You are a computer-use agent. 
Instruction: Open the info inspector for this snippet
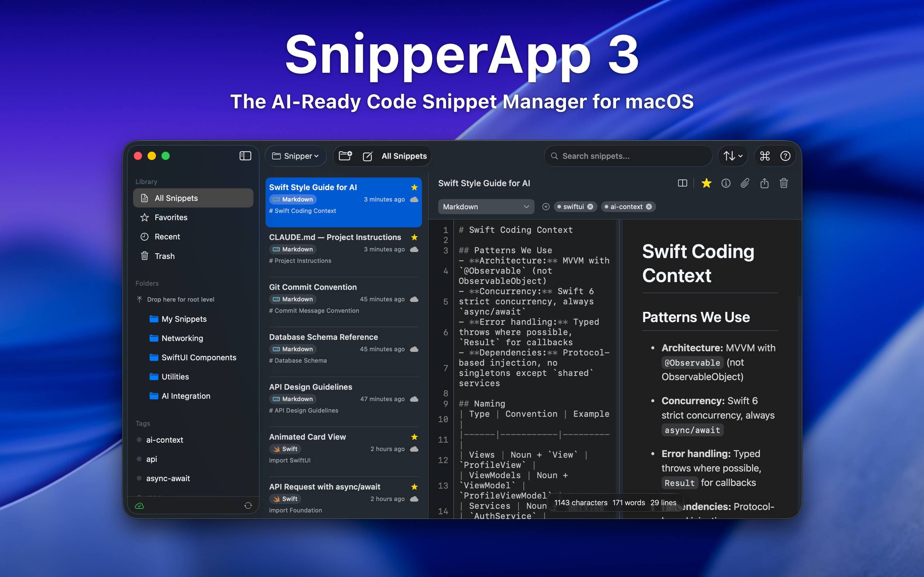click(725, 183)
